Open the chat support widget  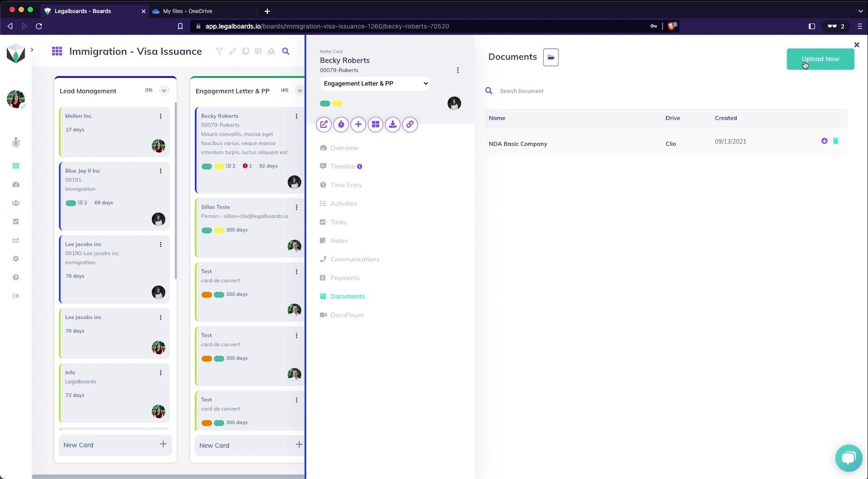tap(848, 458)
